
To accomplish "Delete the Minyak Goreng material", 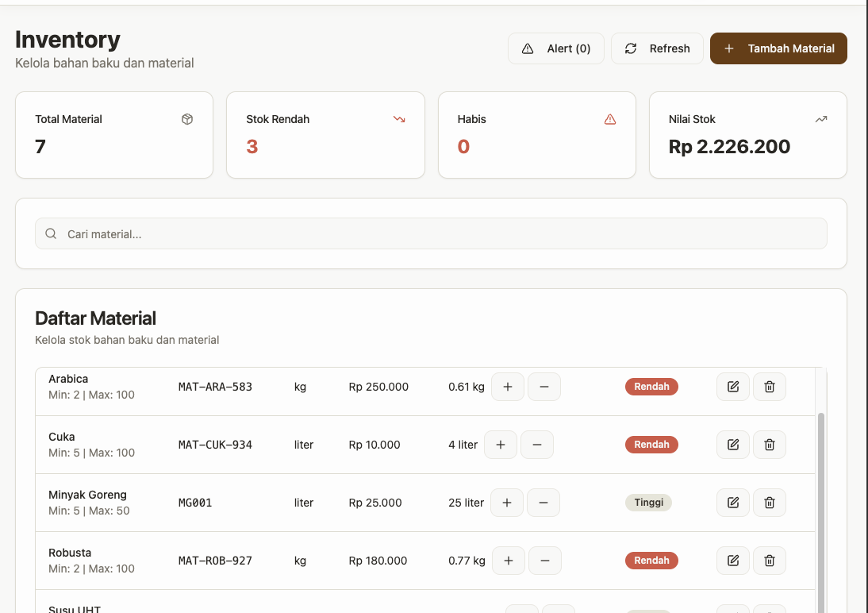I will (x=770, y=503).
